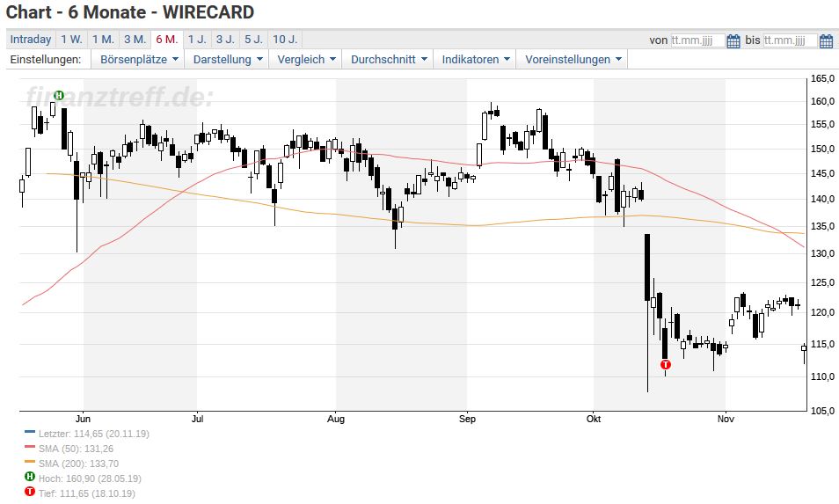
Task: Open the Vergleich dropdown
Action: [305, 60]
